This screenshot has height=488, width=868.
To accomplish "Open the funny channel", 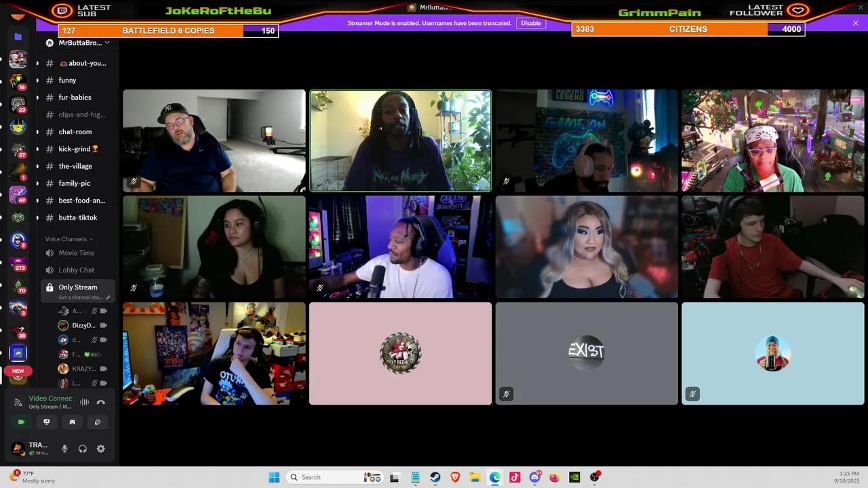I will coord(77,80).
